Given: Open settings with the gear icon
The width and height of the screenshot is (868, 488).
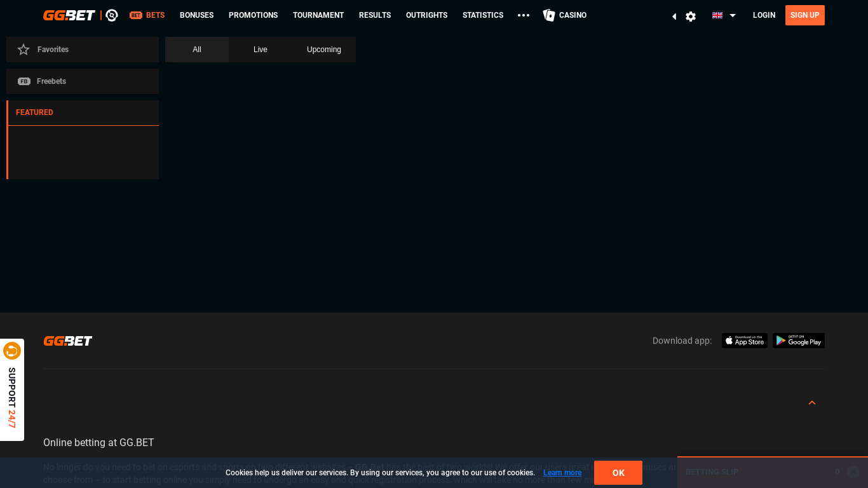Looking at the screenshot, I should tap(691, 17).
